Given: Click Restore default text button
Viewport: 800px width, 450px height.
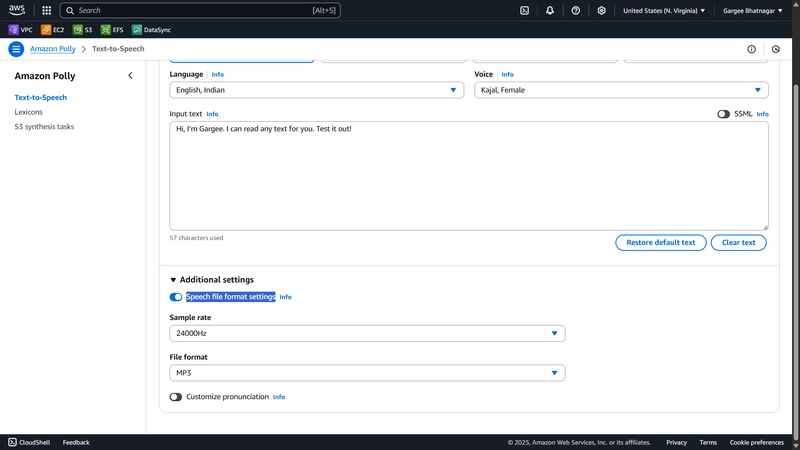Looking at the screenshot, I should point(661,242).
